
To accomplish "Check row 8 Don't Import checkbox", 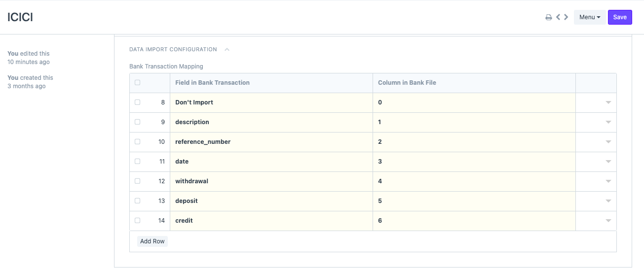I will (137, 102).
